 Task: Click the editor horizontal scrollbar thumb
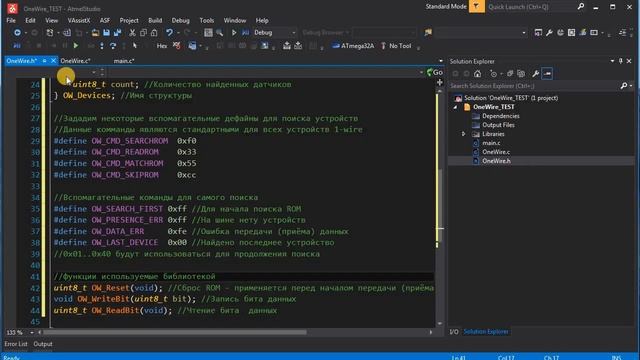(x=175, y=333)
